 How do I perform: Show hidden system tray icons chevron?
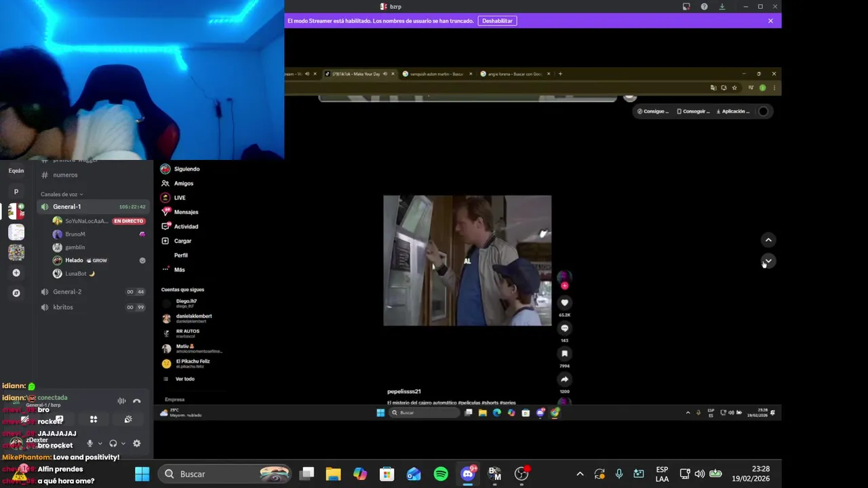click(580, 474)
